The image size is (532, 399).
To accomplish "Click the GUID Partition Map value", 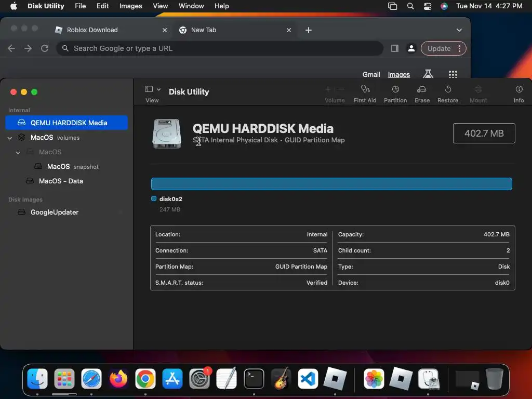I will click(301, 267).
